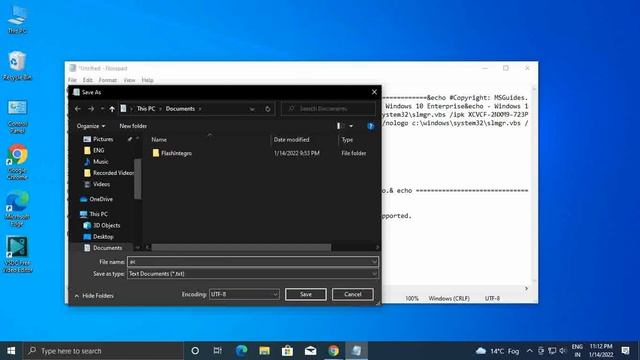
Task: Open Cortana circle in taskbar
Action: pos(195,351)
